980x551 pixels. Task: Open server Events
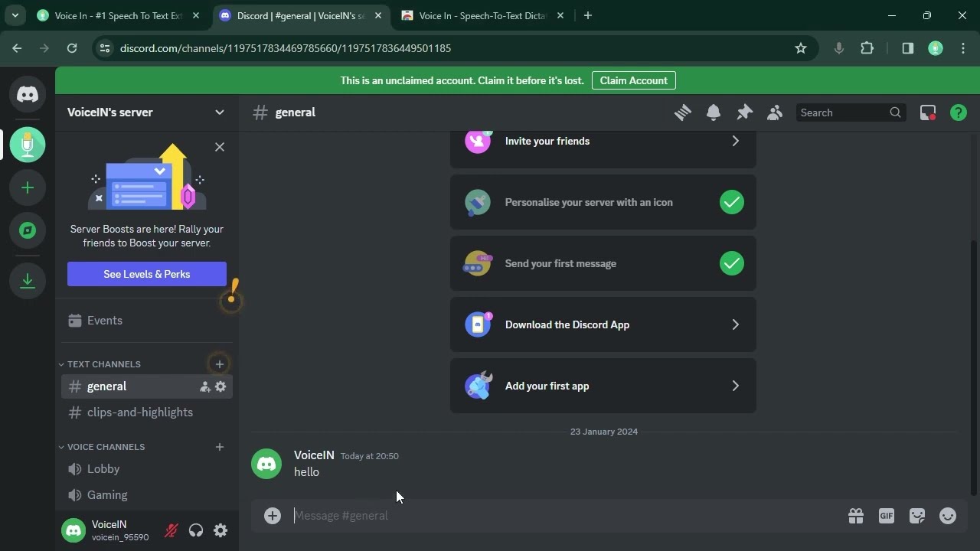click(147, 321)
